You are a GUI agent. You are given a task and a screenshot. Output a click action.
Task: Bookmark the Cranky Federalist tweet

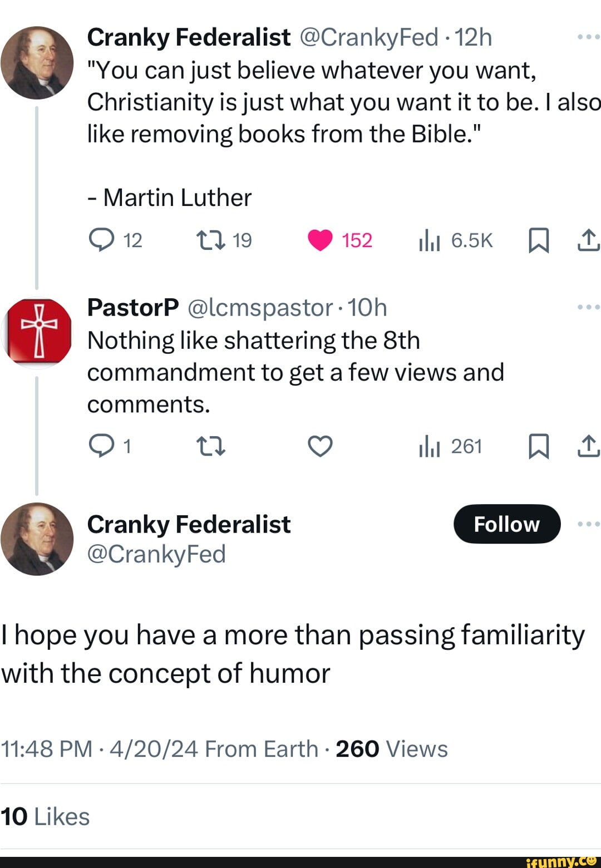(x=539, y=240)
